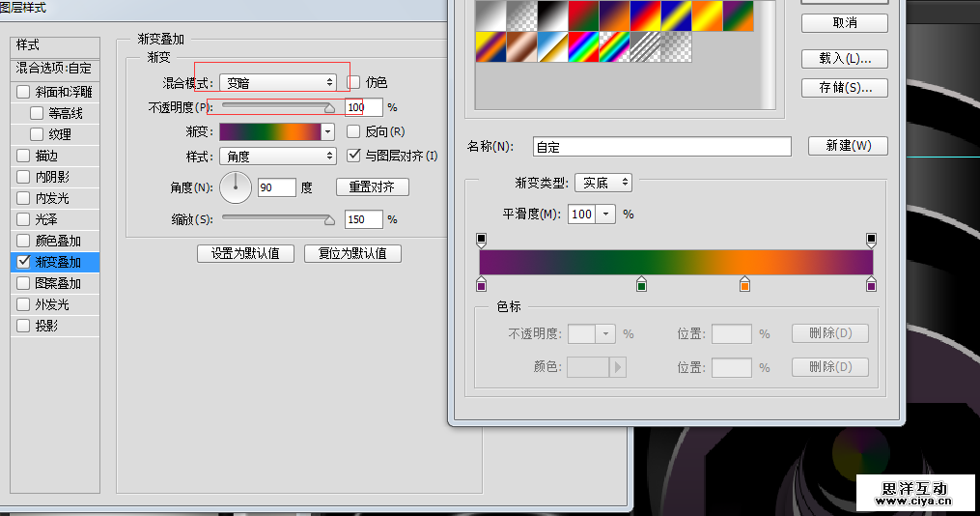Choose the copper gradient preset
Screen dimensions: 980x516
pyautogui.click(x=522, y=45)
